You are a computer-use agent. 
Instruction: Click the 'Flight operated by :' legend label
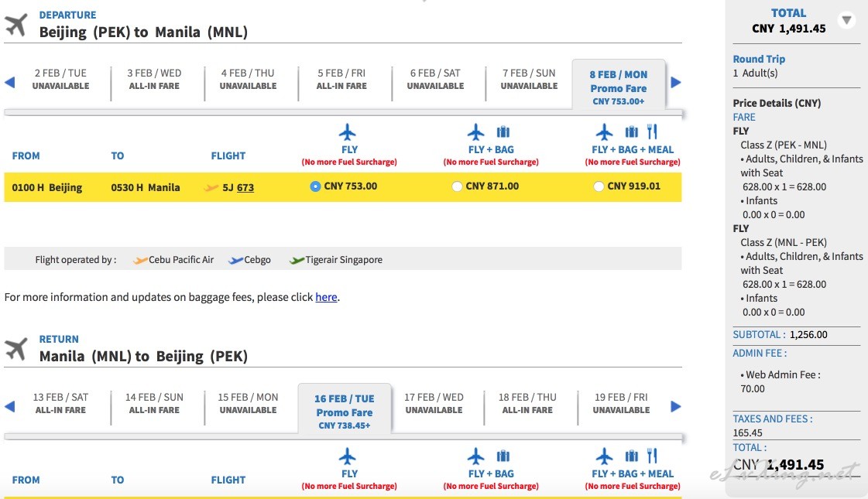click(x=76, y=260)
